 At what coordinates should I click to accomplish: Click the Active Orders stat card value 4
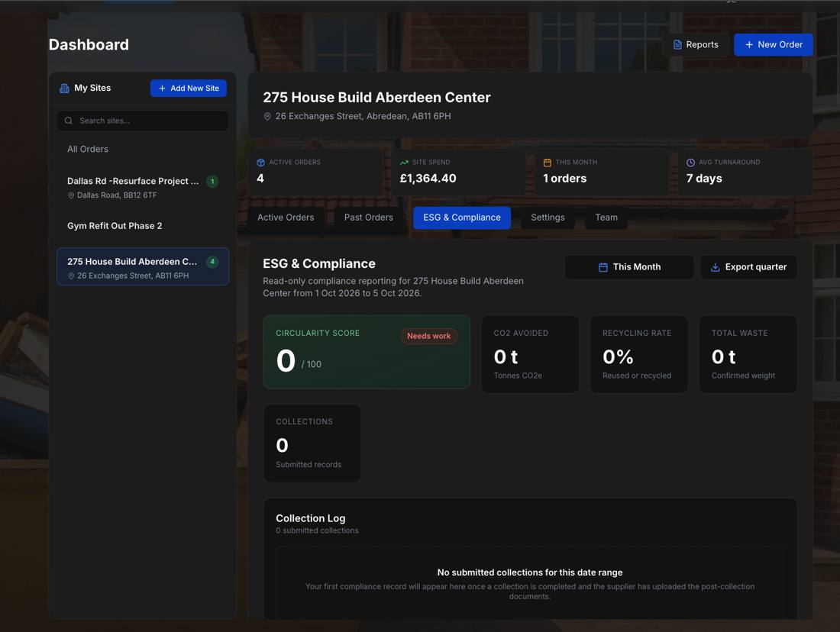coord(260,179)
